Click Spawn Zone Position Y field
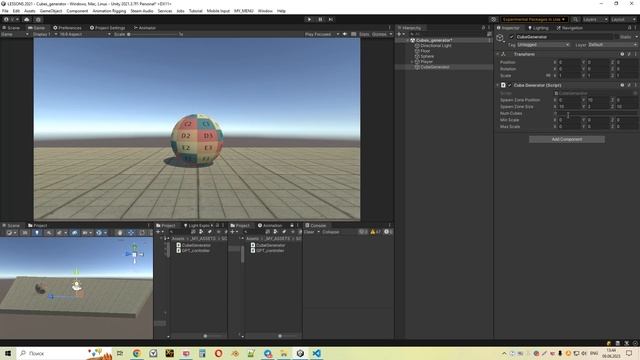The width and height of the screenshot is (640, 360). click(598, 100)
